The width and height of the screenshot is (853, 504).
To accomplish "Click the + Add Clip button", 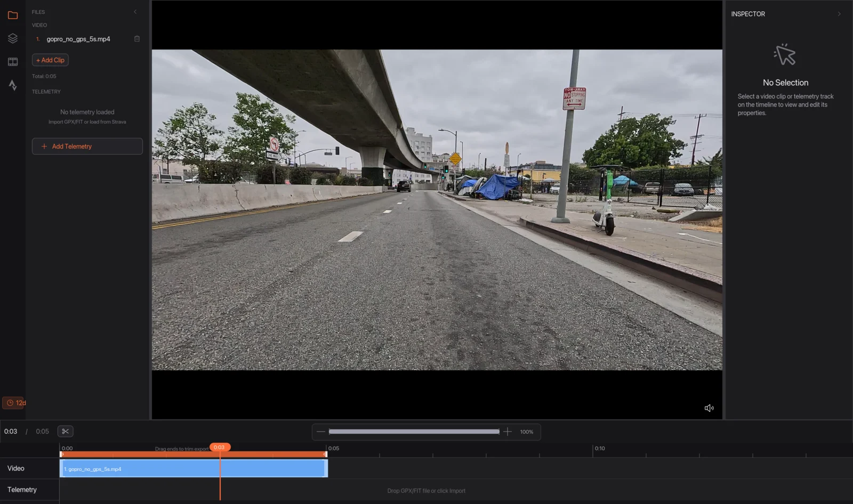I will coord(50,60).
